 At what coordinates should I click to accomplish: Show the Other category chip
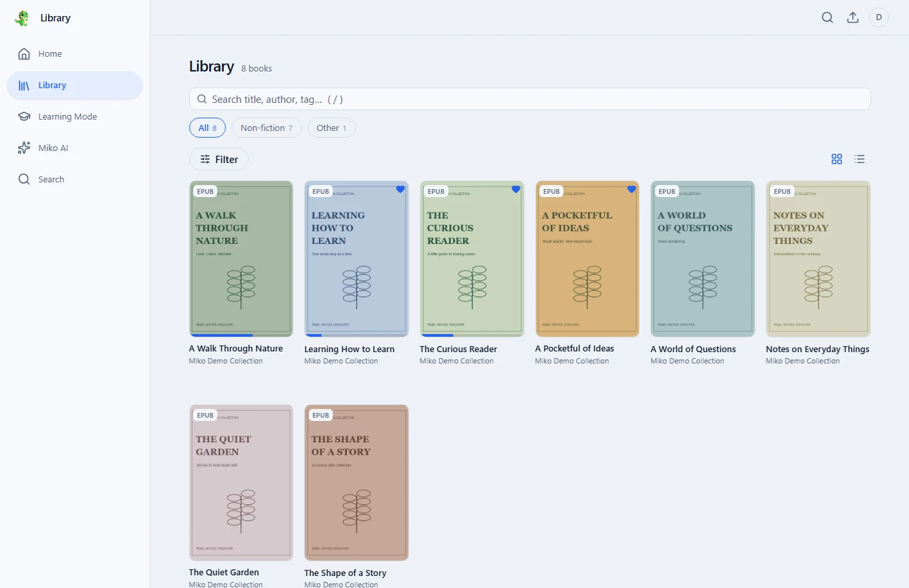click(332, 128)
